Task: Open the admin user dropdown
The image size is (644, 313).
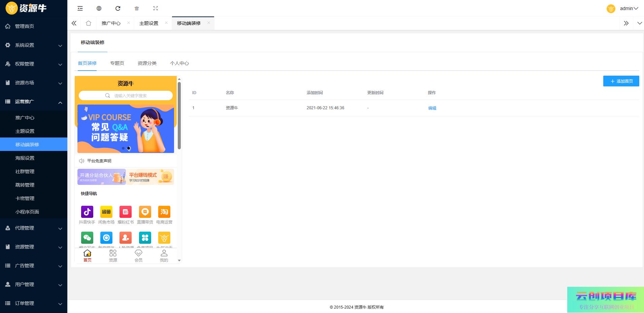Action: [x=625, y=8]
